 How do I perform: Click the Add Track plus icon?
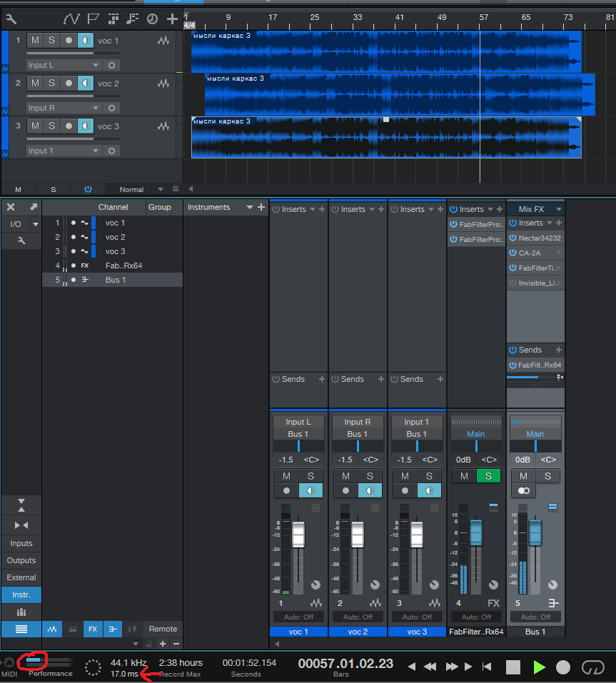point(172,19)
